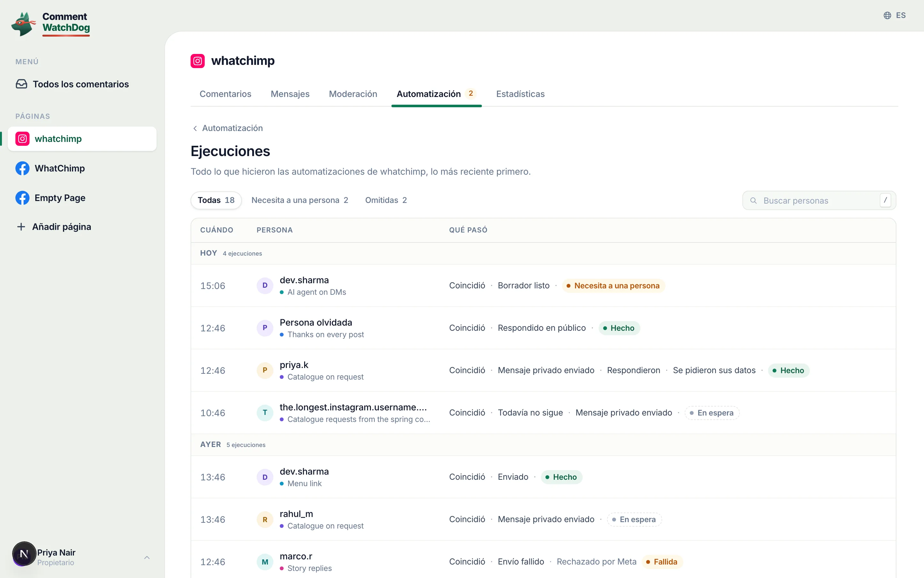Switch to the Moderación tab

click(353, 94)
